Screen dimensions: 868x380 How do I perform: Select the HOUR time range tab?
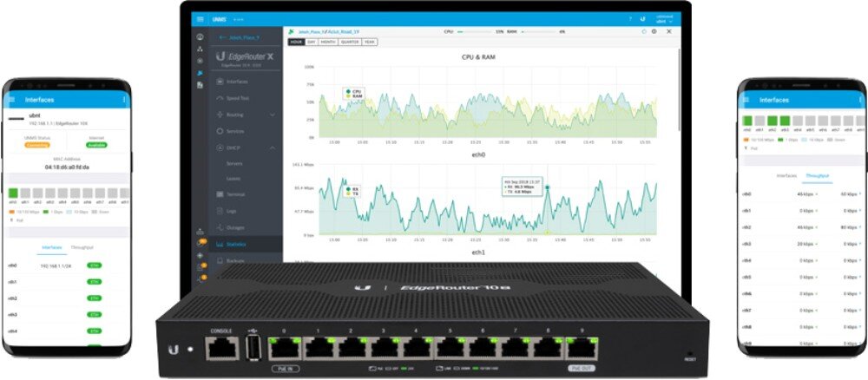click(296, 42)
